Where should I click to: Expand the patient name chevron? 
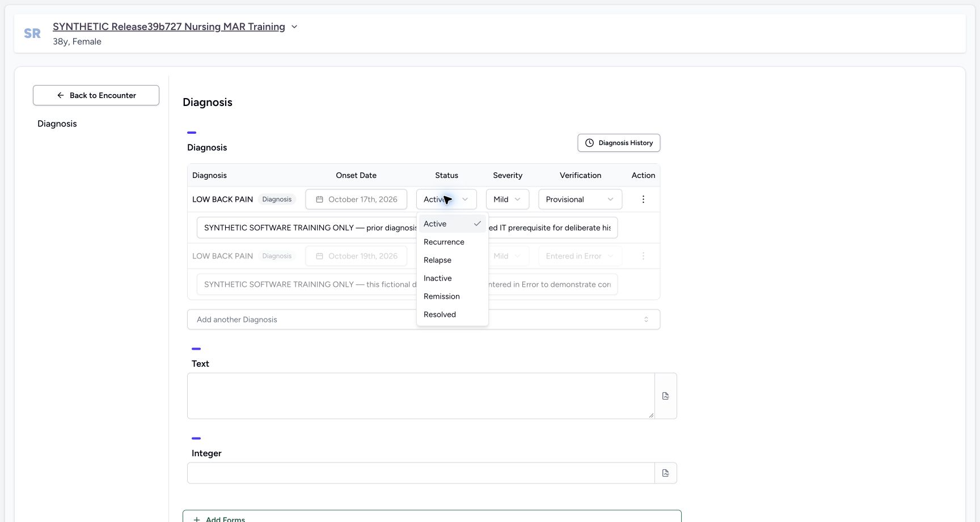pyautogui.click(x=294, y=27)
